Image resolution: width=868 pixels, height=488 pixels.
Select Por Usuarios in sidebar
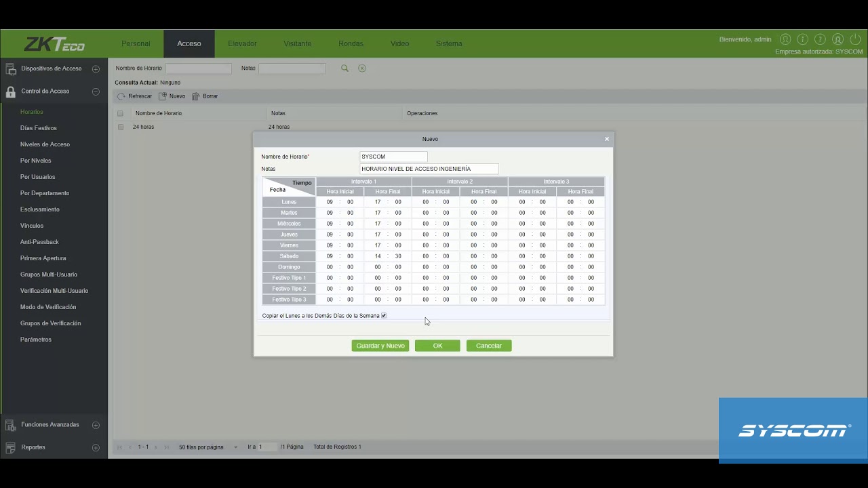click(x=37, y=177)
